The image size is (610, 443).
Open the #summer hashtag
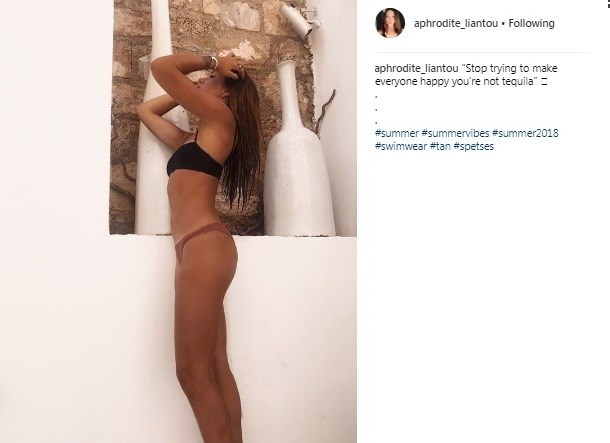coord(397,133)
